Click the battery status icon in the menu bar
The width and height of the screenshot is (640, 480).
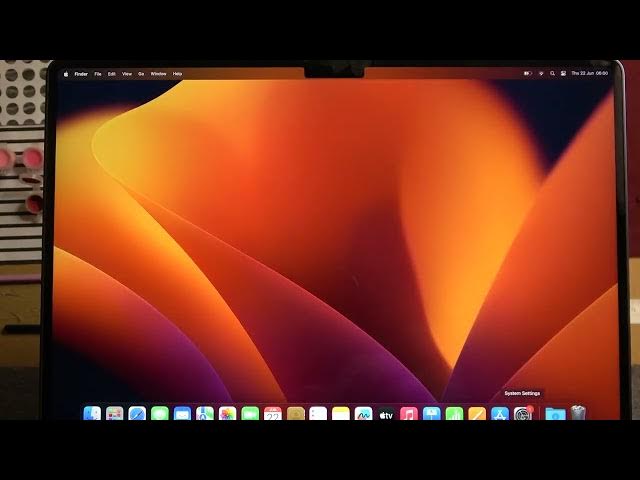point(527,73)
